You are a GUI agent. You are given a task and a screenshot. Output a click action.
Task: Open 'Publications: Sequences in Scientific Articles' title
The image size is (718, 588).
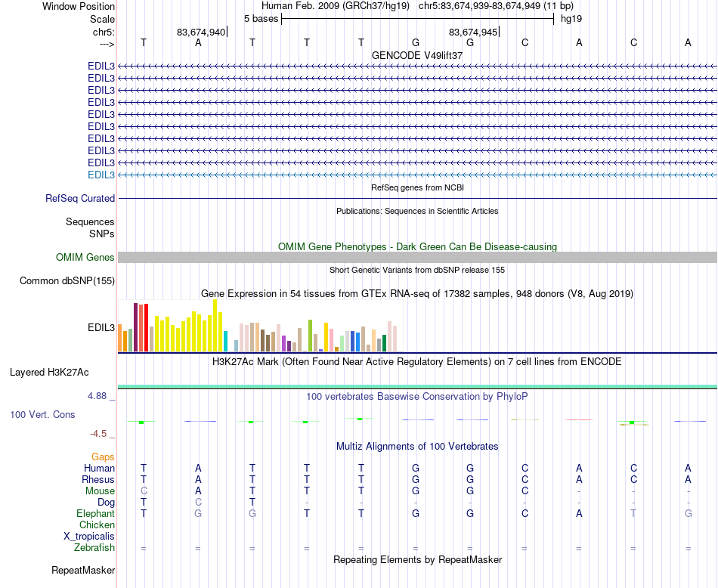click(x=417, y=211)
